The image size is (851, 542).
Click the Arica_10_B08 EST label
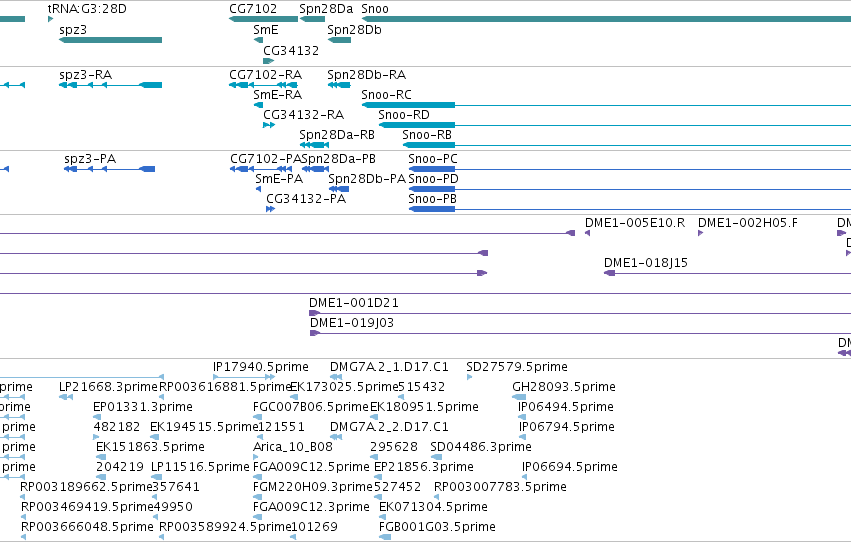pos(293,447)
